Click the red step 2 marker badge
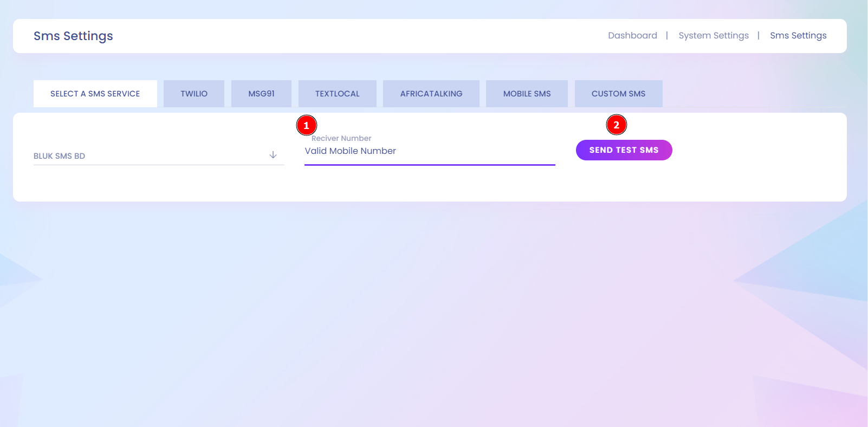Image resolution: width=868 pixels, height=427 pixels. click(x=616, y=125)
